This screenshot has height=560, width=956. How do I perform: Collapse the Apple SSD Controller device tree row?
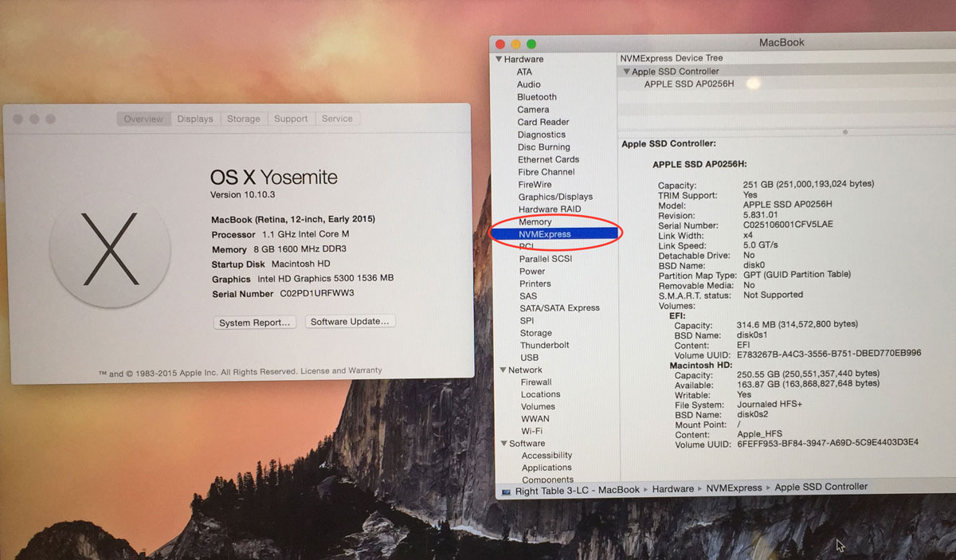click(x=627, y=72)
